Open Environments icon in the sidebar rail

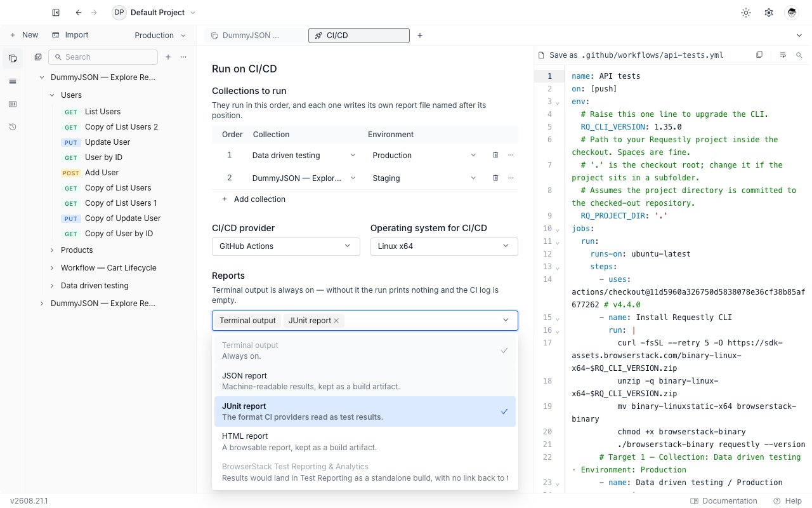13,81
